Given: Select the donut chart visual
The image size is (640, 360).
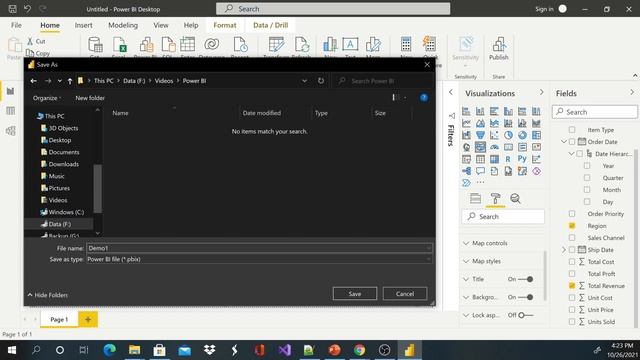Looking at the screenshot, I should (x=522, y=135).
